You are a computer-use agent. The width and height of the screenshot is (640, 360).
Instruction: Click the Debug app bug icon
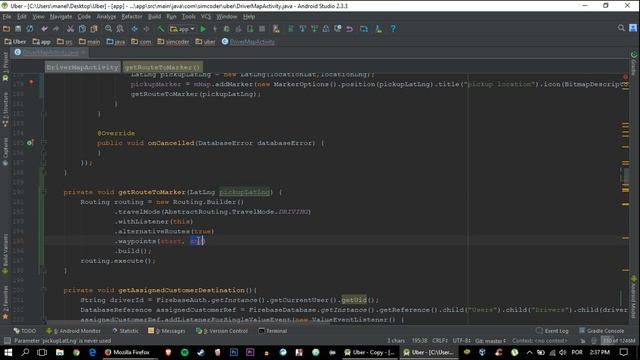227,29
